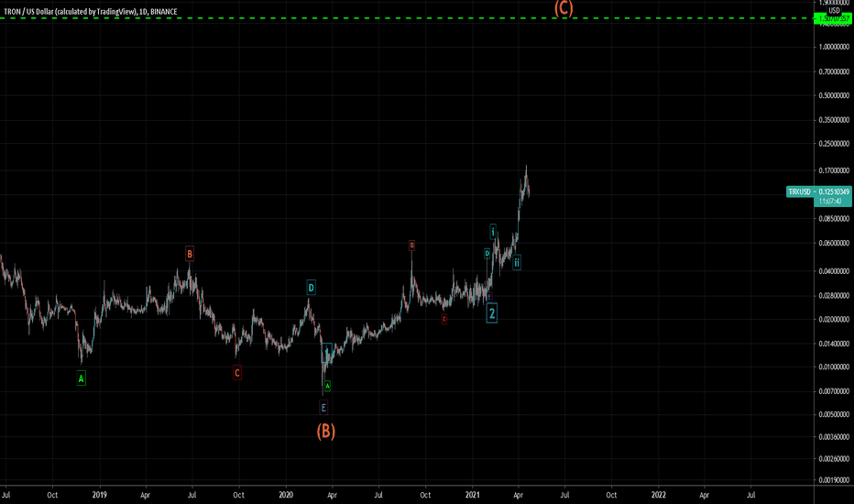The height and width of the screenshot is (504, 854).
Task: Click the 0.00360000 price axis label
Action: pyautogui.click(x=834, y=436)
